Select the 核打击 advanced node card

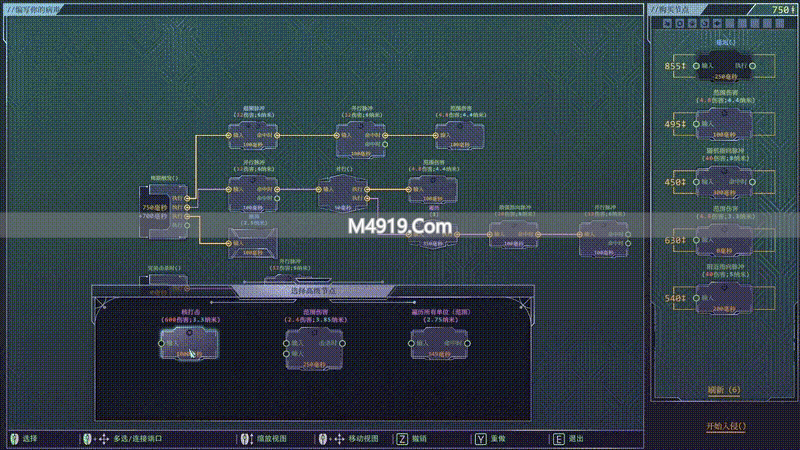(180, 344)
